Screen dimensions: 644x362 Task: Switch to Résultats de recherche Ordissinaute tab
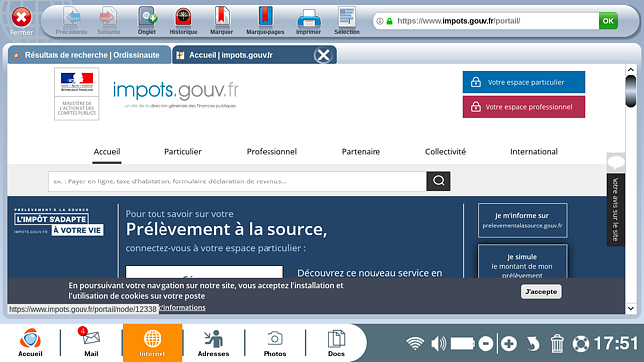(89, 55)
